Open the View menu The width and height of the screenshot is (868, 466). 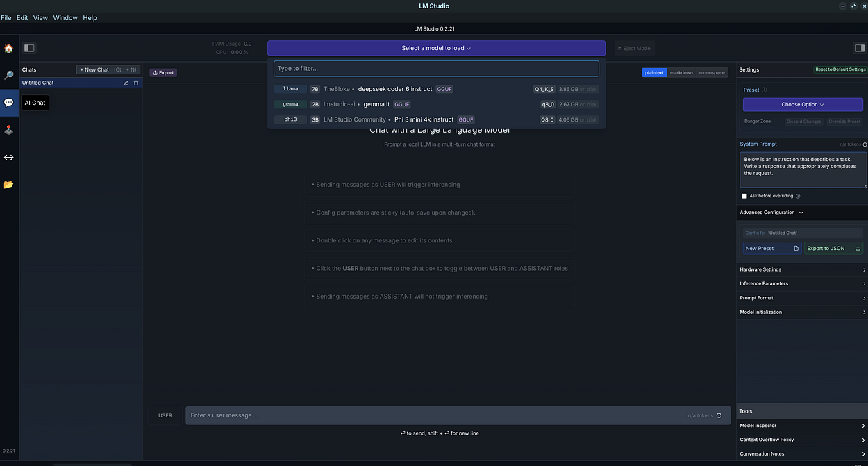tap(40, 17)
